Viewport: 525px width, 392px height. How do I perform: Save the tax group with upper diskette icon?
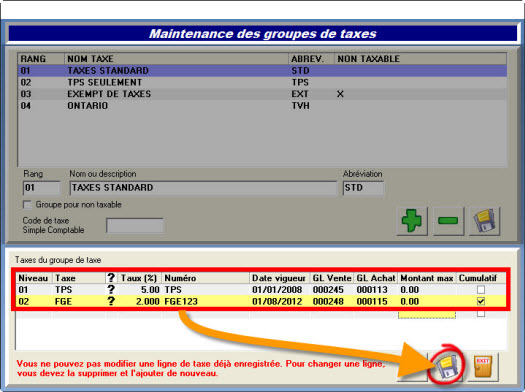tap(484, 221)
